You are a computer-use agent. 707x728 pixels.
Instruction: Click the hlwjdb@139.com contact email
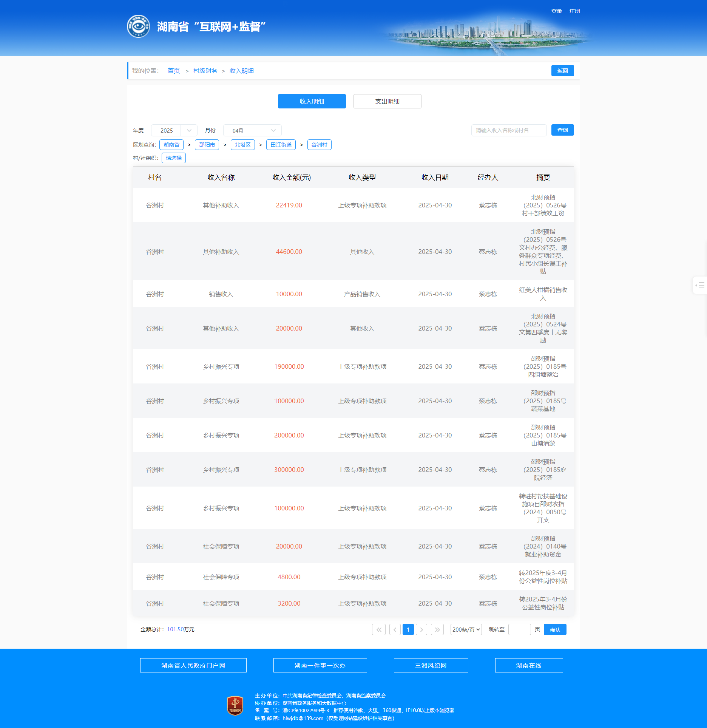click(303, 718)
